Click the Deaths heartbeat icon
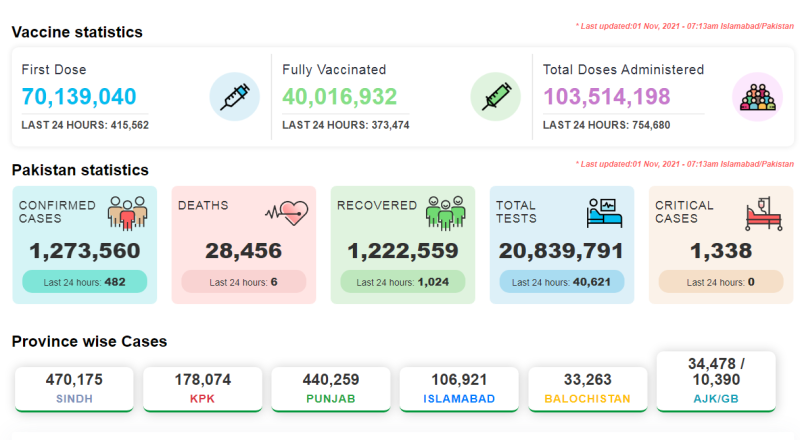The height and width of the screenshot is (440, 800). [x=285, y=212]
